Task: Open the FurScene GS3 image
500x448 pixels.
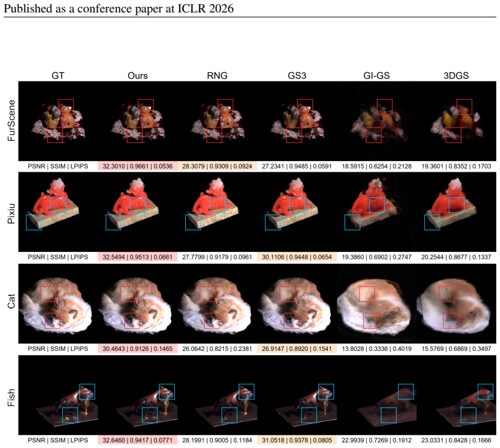Action: point(297,121)
